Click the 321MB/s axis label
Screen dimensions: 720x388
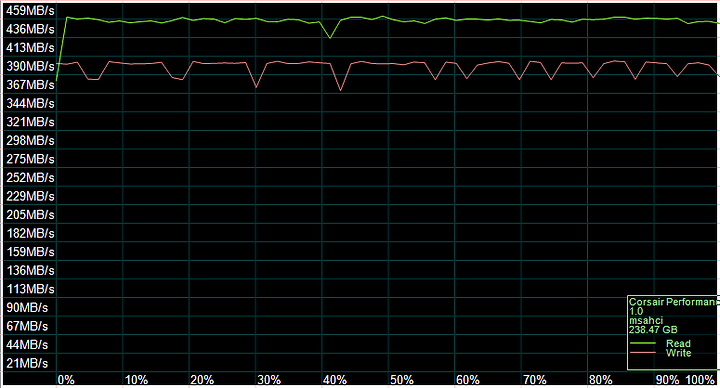(30, 122)
